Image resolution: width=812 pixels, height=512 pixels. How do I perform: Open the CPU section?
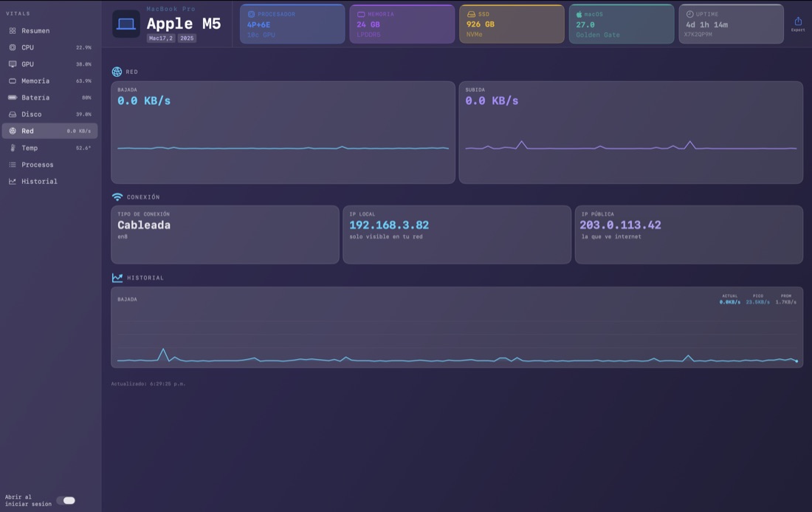[49, 47]
